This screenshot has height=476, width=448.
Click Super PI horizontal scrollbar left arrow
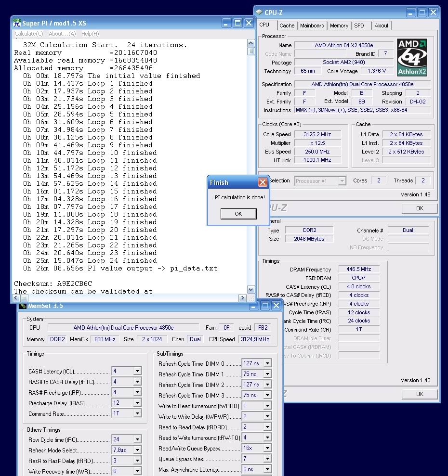point(16,298)
